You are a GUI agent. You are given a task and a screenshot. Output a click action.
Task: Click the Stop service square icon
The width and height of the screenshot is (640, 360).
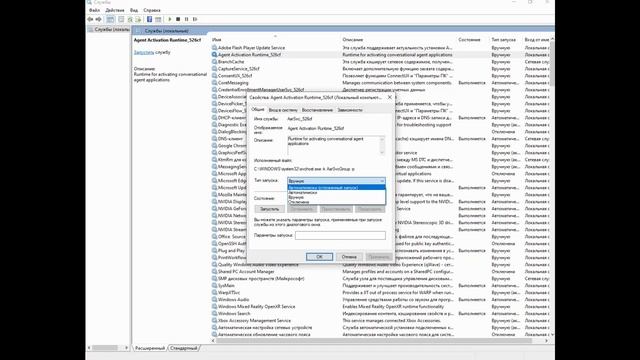tap(178, 19)
